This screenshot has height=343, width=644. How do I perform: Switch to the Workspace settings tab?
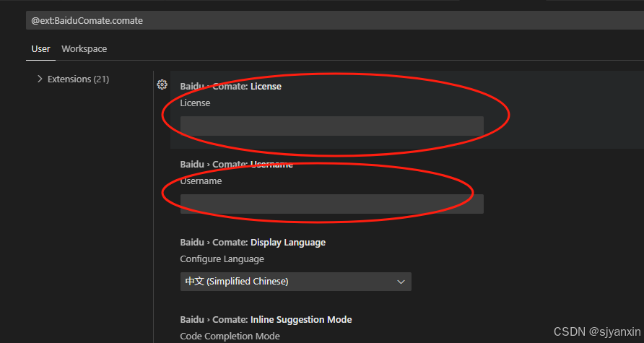point(84,49)
